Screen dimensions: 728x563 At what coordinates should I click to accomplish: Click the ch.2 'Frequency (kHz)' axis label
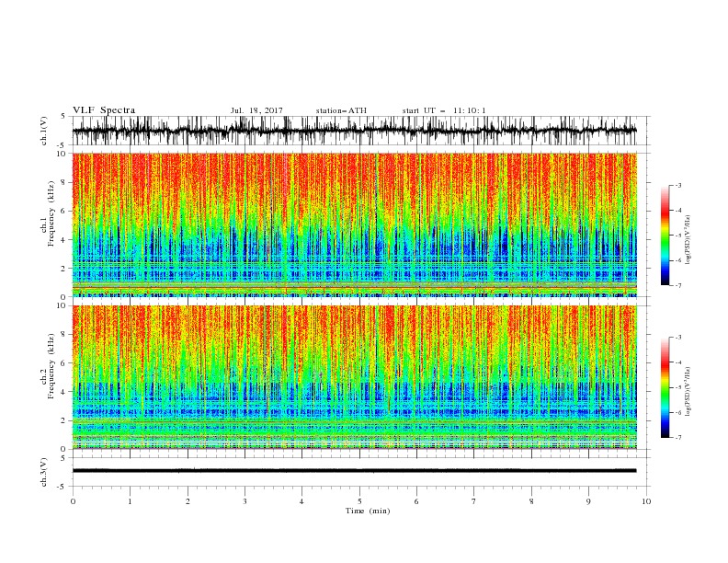(51, 366)
